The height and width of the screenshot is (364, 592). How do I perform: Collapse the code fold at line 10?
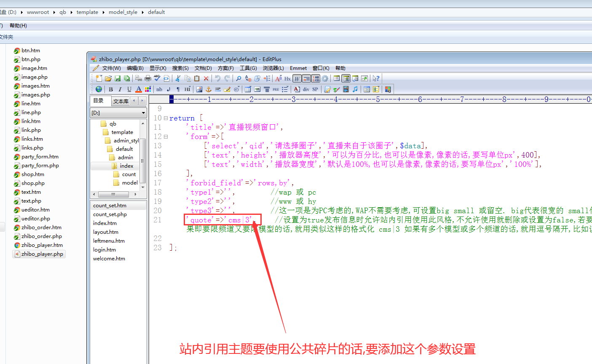[166, 118]
